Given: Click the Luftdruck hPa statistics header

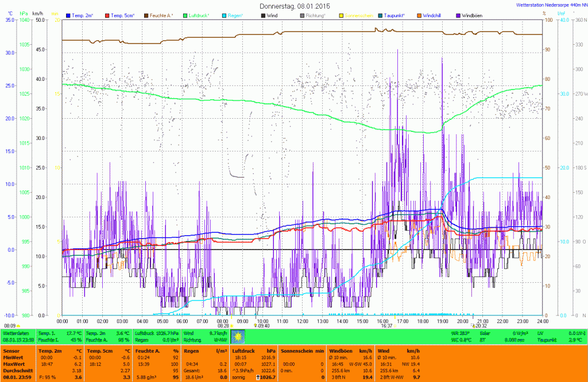Looking at the screenshot, I should click(253, 350).
